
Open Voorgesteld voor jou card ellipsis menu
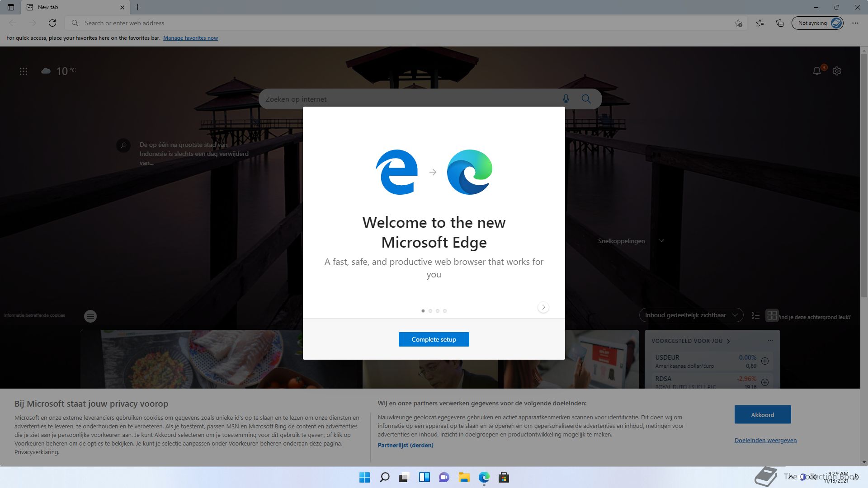click(x=770, y=341)
